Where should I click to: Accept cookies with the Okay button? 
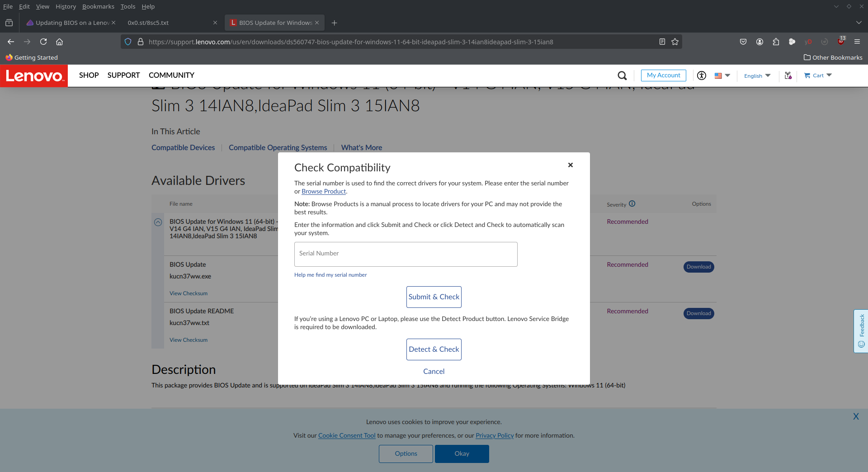tap(462, 453)
